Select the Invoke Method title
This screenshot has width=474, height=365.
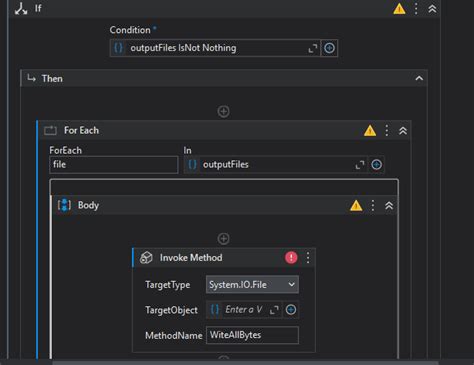tap(191, 258)
